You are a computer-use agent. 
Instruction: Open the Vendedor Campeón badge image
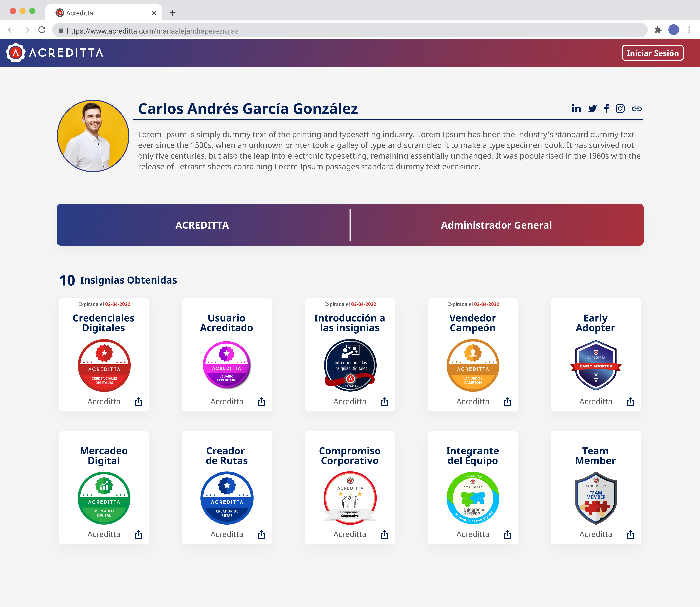pos(473,366)
